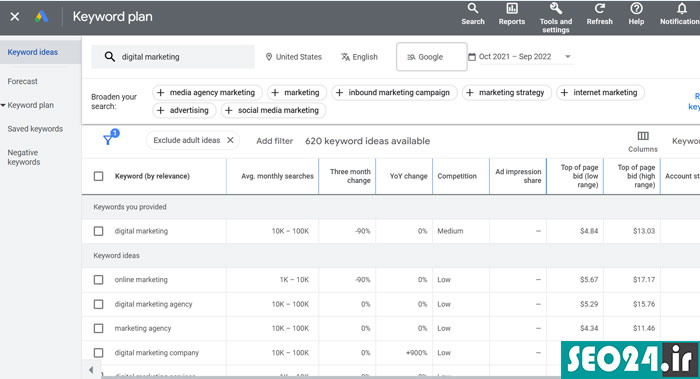Open Saved keywords in sidebar
This screenshot has height=379, width=700.
35,129
